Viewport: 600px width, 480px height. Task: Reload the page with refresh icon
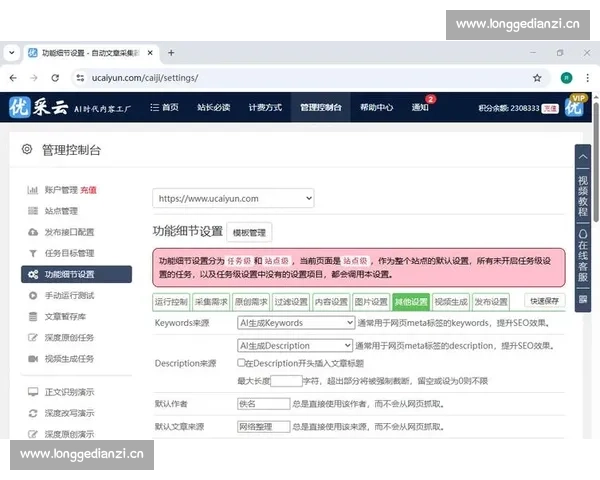click(x=55, y=78)
